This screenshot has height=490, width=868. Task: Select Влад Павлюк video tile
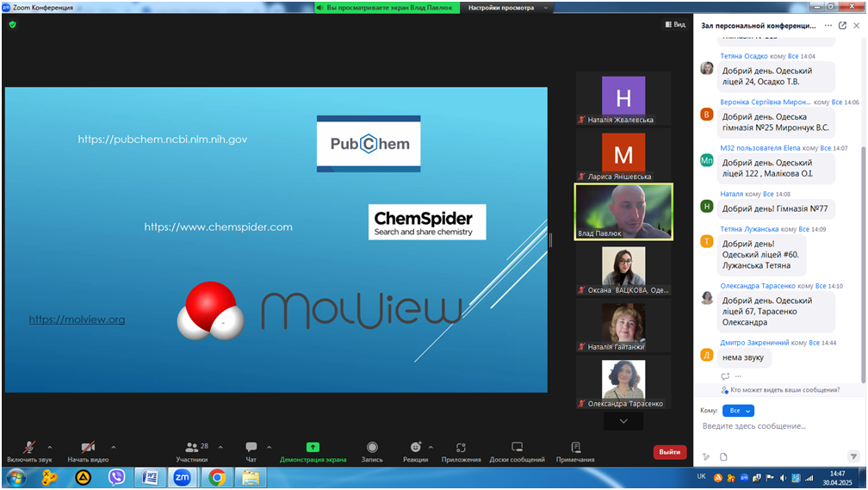[623, 212]
